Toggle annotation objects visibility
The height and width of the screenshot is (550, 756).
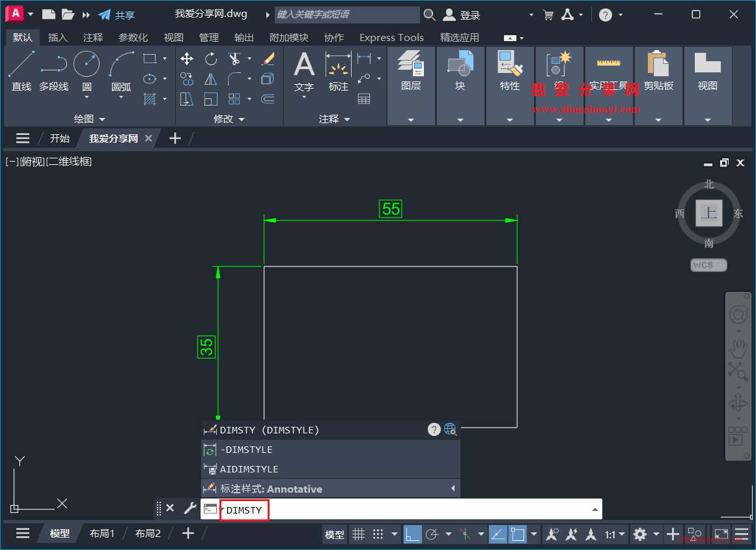click(x=552, y=534)
